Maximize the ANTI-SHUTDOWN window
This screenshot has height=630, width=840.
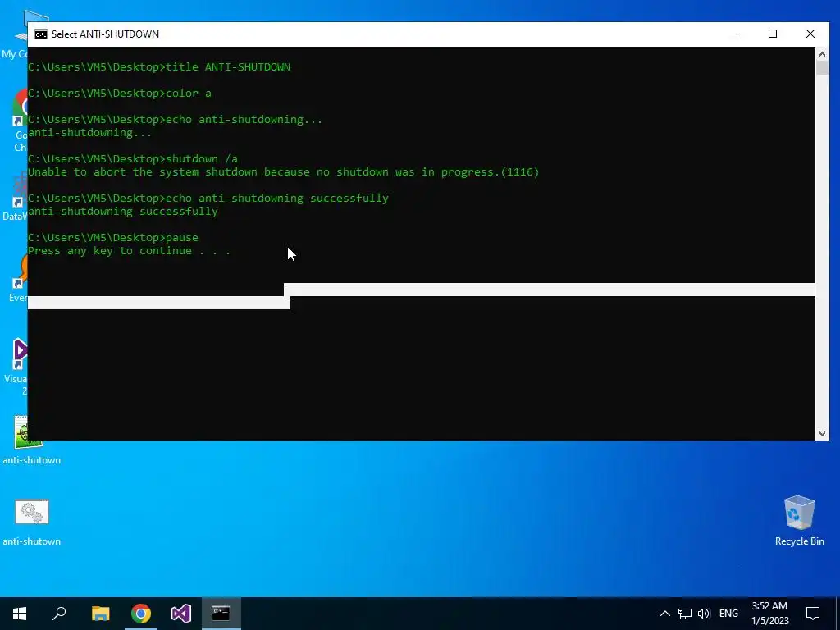coord(773,34)
